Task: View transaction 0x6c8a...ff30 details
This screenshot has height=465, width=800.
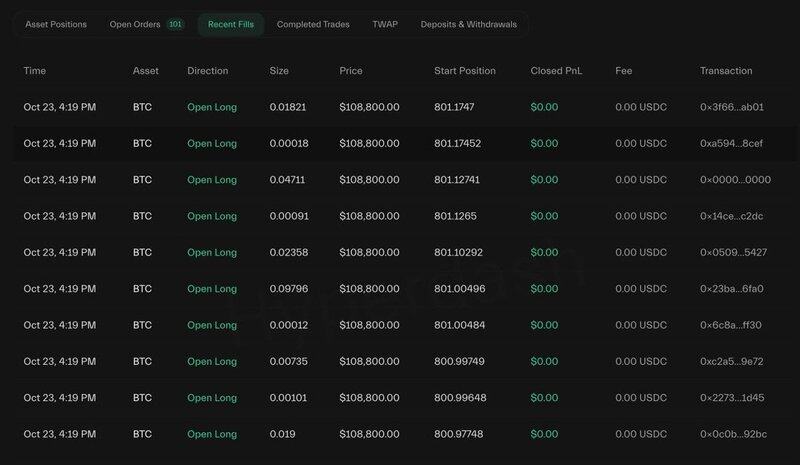Action: coord(732,325)
